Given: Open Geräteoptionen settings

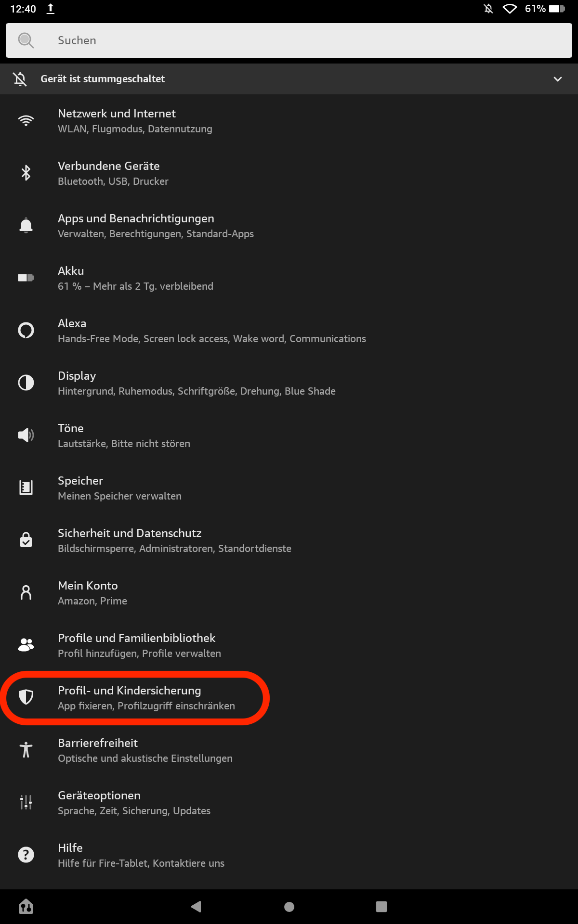Looking at the screenshot, I should point(134,803).
